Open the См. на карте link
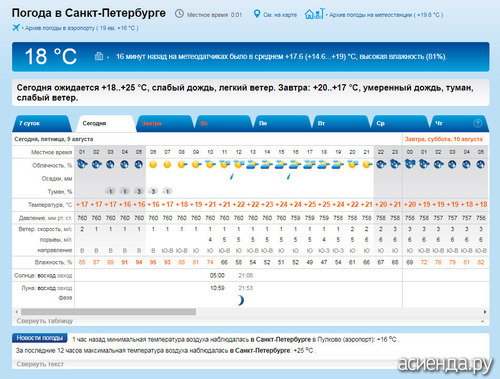The width and height of the screenshot is (500, 379). coord(280,15)
